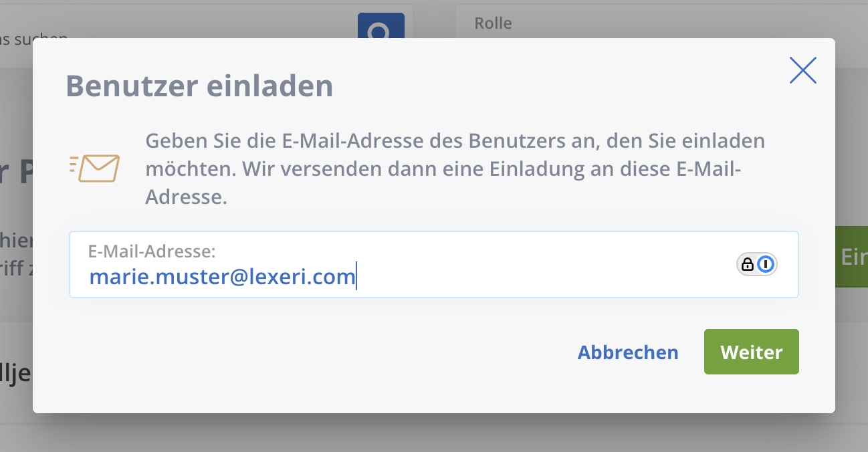Image resolution: width=868 pixels, height=452 pixels.
Task: Click the partially hidden green button at right edge
Action: pos(851,257)
